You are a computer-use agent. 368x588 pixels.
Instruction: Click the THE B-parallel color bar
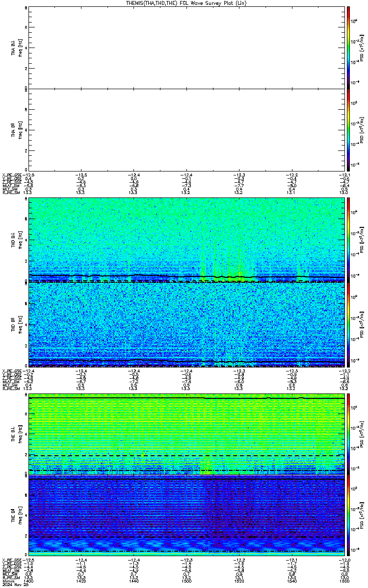click(348, 516)
